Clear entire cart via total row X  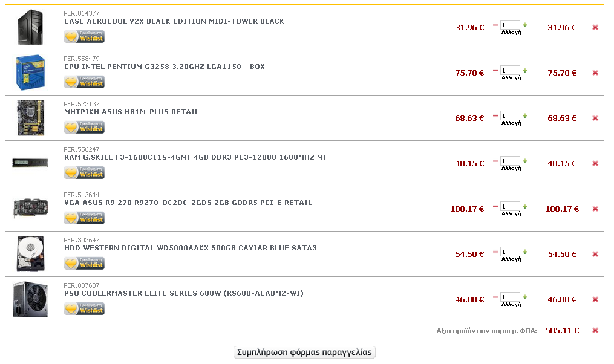595,330
